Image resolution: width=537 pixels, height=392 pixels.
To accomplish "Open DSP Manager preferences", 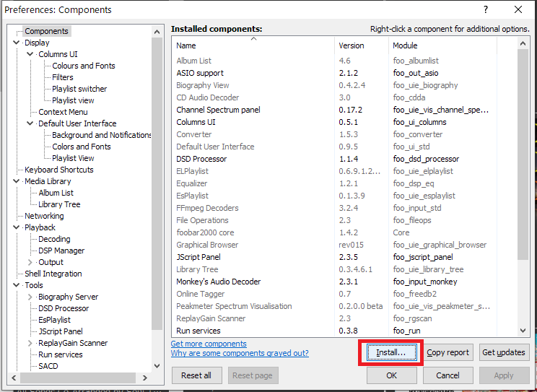I will (61, 251).
